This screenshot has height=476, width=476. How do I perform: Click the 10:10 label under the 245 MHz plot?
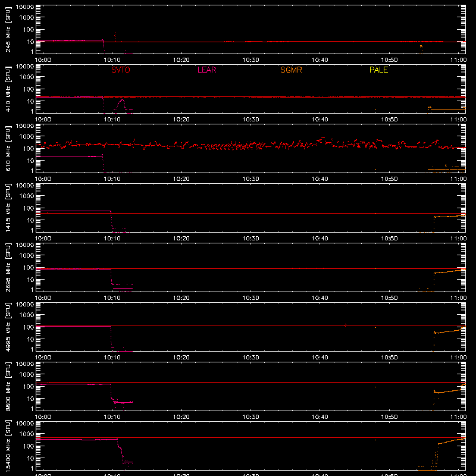click(112, 60)
